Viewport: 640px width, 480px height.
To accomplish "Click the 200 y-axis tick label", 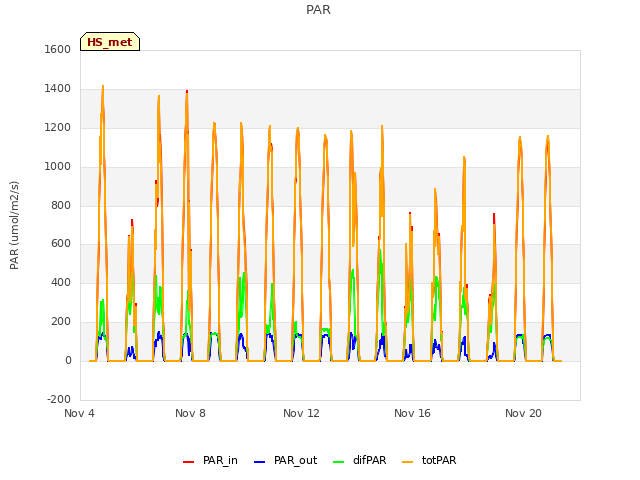I will [61, 322].
